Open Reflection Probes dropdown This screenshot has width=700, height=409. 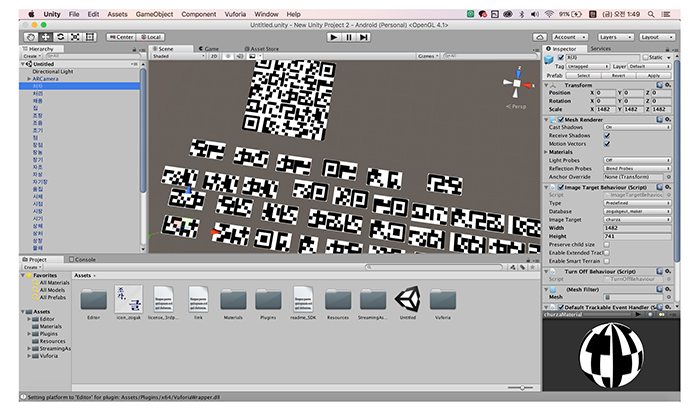pos(638,168)
